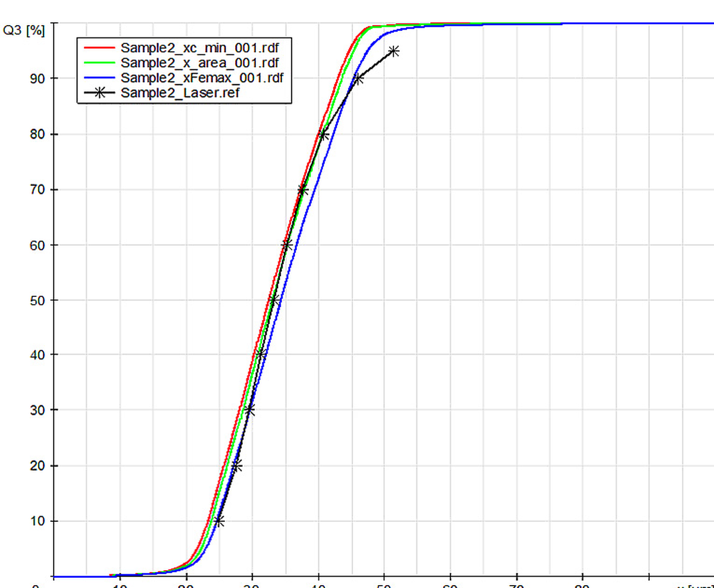Select the Laser data marker at 20%

(x=237, y=465)
